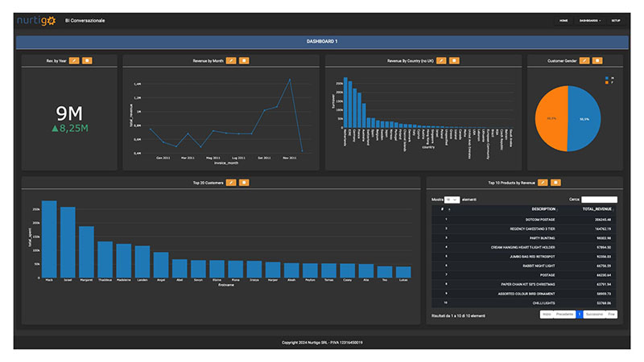Select the PARTY BUNTING row

pyautogui.click(x=524, y=238)
